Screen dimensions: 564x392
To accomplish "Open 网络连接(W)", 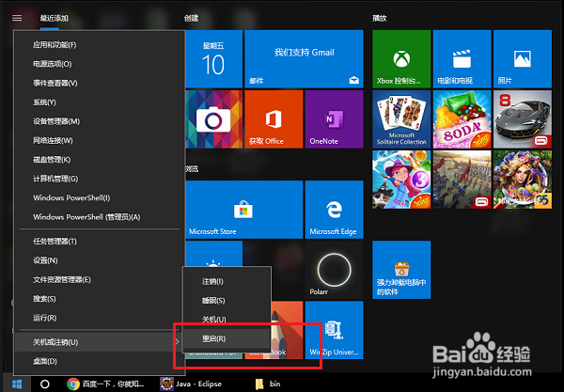I will [100, 140].
